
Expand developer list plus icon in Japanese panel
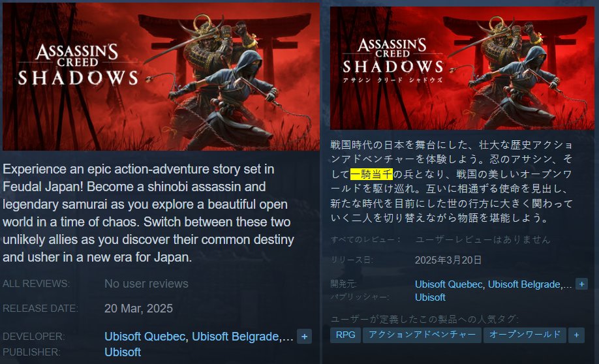(x=581, y=284)
